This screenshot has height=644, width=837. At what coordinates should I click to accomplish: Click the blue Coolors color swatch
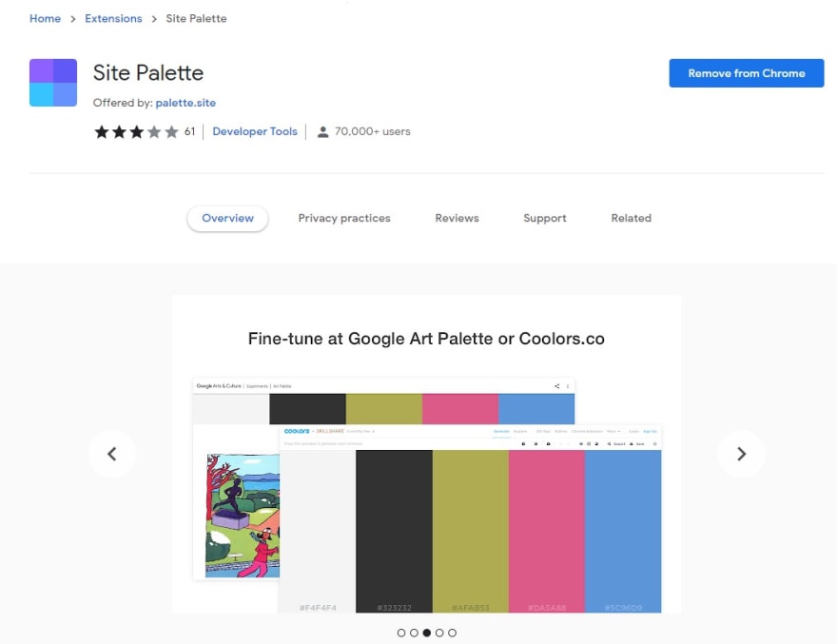[623, 532]
